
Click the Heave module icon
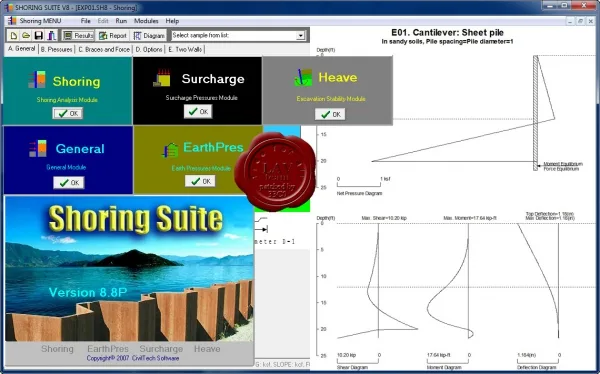coord(303,78)
